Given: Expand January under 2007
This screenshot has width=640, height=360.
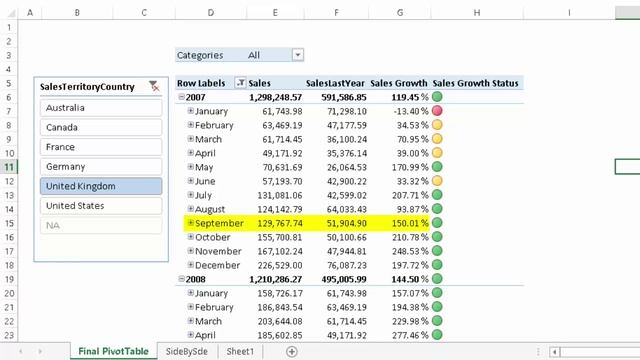Looking at the screenshot, I should tap(190, 111).
